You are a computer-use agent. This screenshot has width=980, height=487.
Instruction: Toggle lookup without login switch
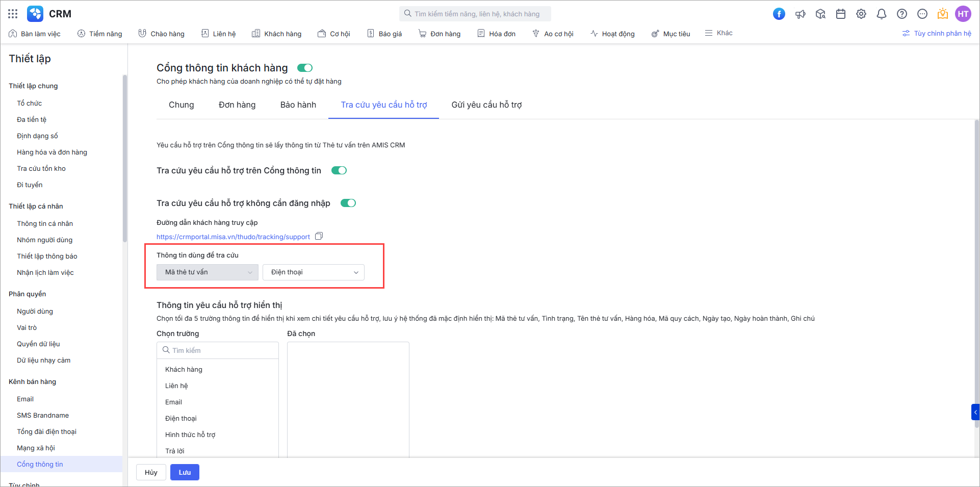click(x=348, y=203)
